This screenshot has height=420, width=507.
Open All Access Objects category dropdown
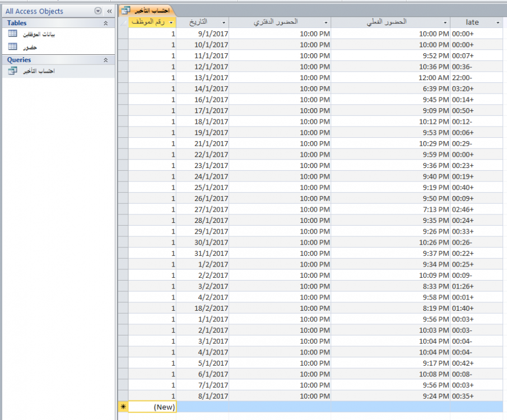(x=98, y=11)
